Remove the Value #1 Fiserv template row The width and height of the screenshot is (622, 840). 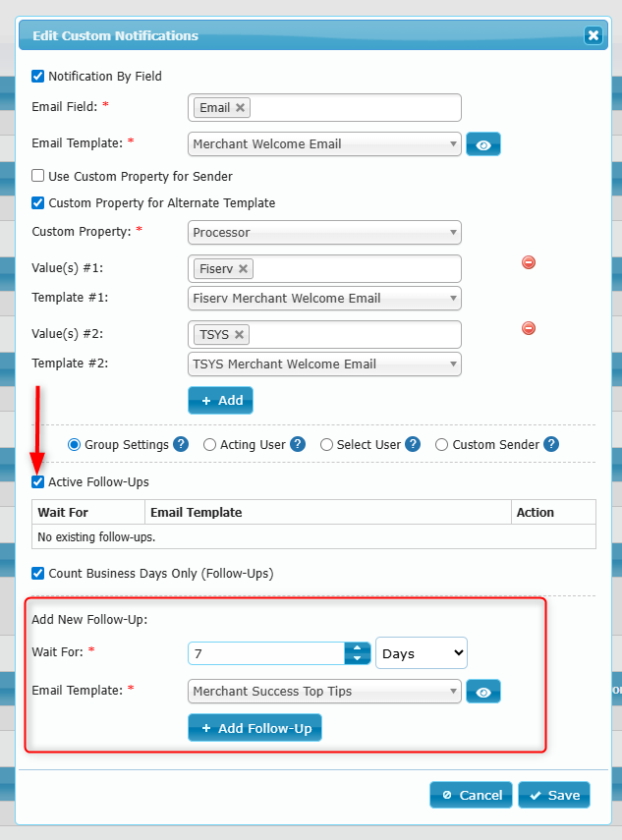point(529,262)
